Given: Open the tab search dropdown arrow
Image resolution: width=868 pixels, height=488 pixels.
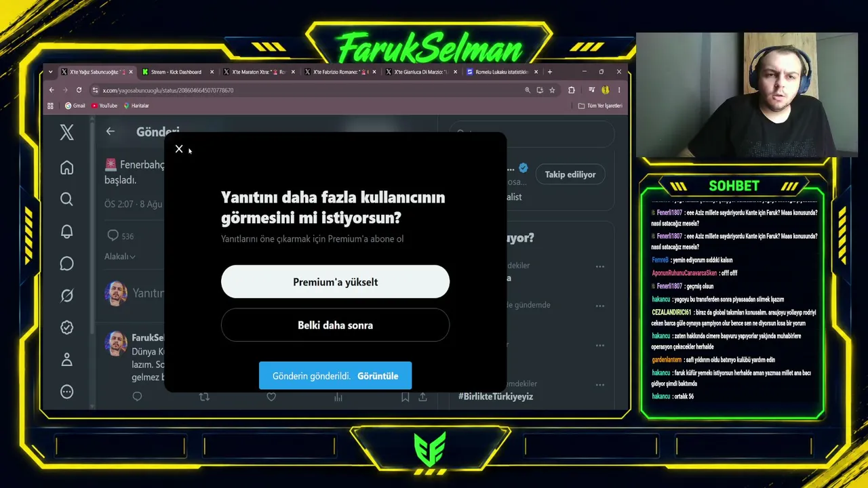Looking at the screenshot, I should click(x=51, y=72).
